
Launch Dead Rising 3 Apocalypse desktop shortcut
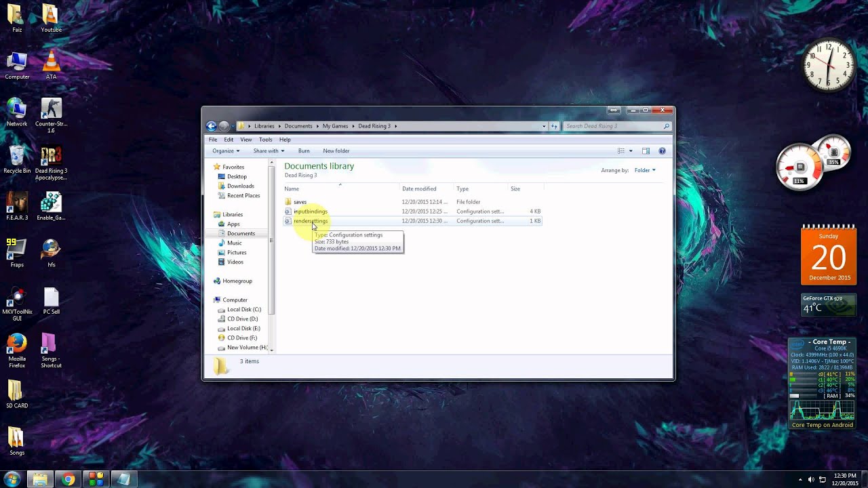click(51, 163)
